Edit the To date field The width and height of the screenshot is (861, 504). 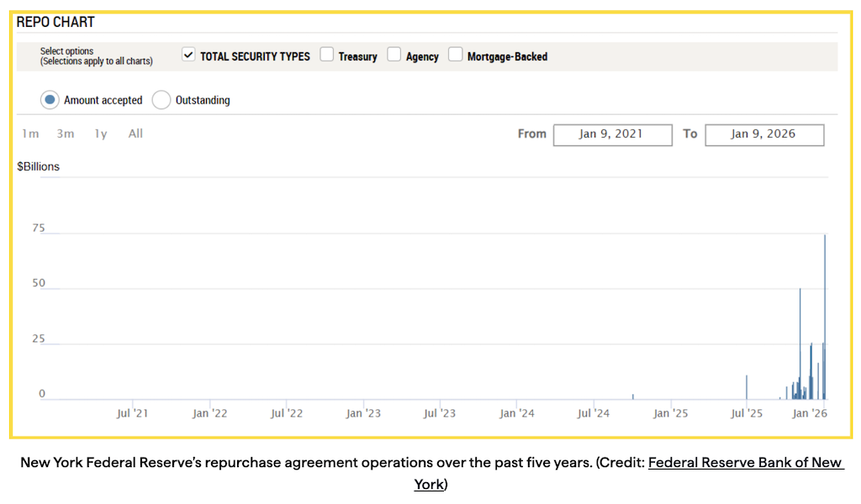(763, 134)
